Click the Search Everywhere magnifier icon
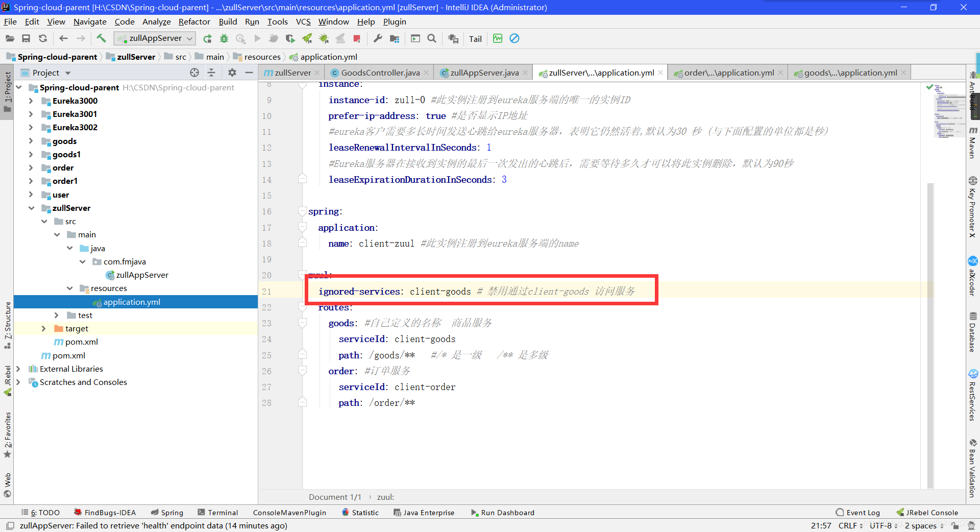 click(432, 38)
